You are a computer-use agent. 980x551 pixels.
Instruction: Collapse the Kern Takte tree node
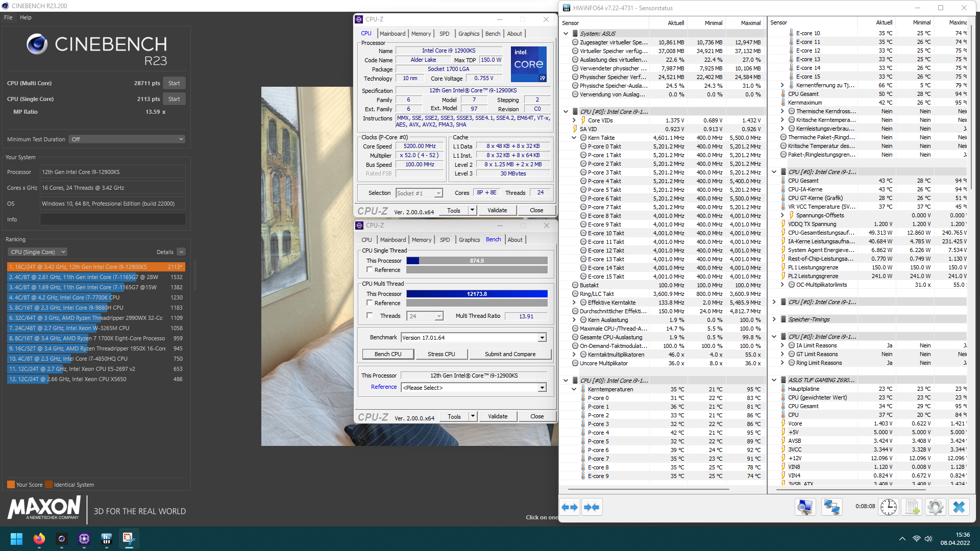[574, 138]
